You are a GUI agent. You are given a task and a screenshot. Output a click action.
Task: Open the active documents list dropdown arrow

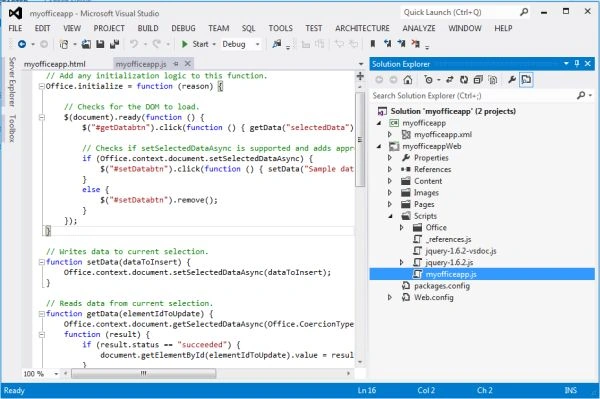(361, 64)
